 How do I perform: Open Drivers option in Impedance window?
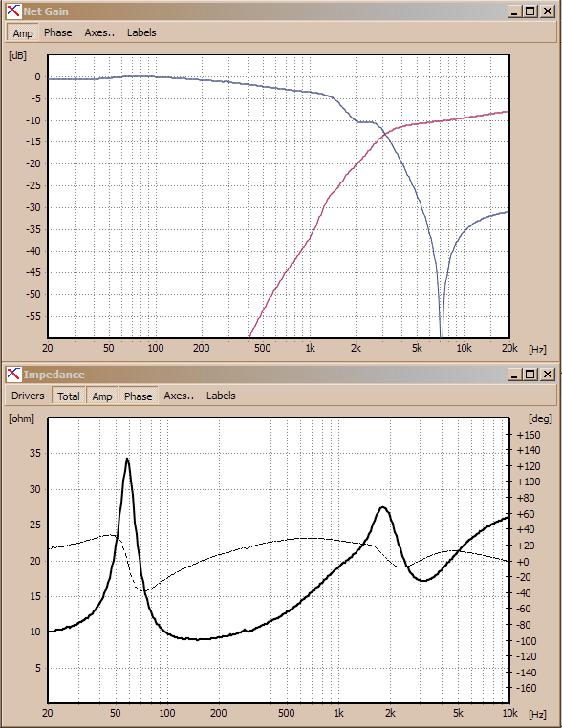pos(28,396)
